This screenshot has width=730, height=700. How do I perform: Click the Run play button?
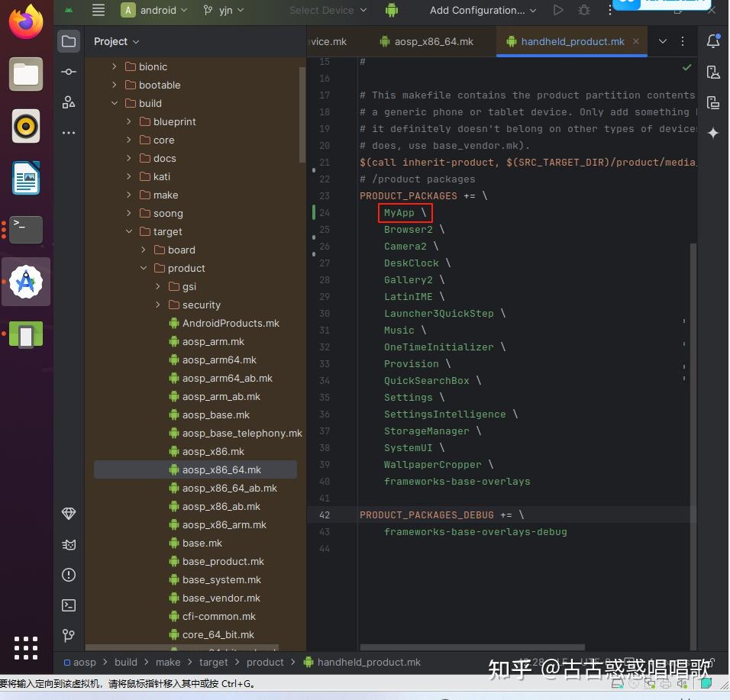(557, 10)
